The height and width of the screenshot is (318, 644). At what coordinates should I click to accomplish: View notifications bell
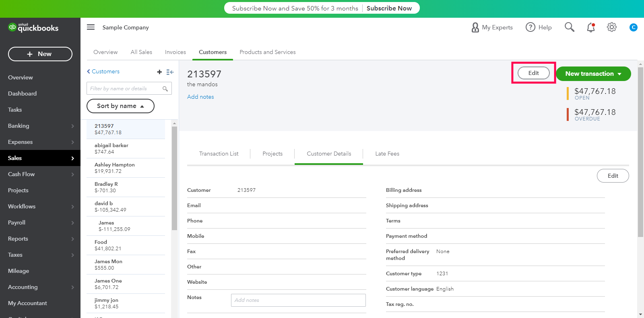(x=591, y=27)
